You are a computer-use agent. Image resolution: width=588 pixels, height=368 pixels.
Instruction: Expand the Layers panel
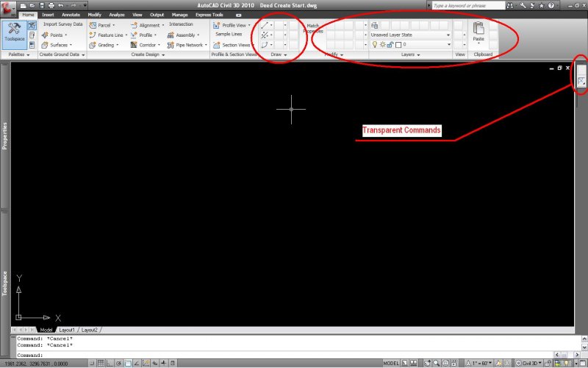pos(410,54)
